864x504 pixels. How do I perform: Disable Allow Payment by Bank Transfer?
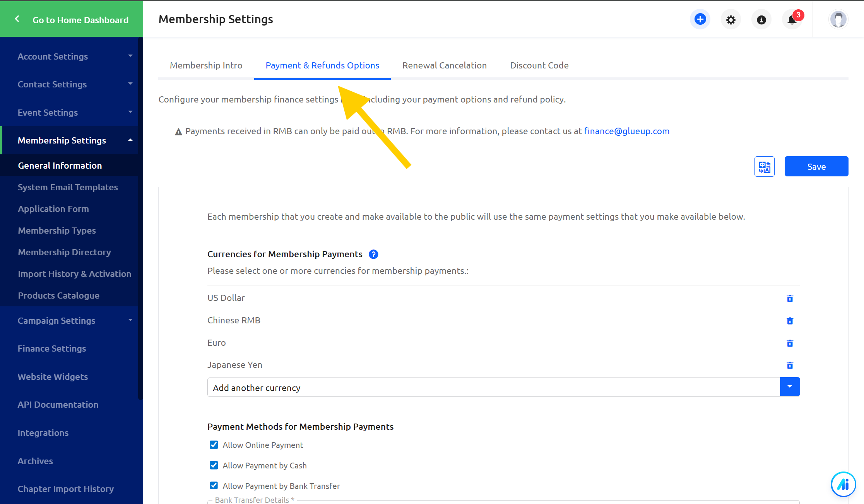214,485
